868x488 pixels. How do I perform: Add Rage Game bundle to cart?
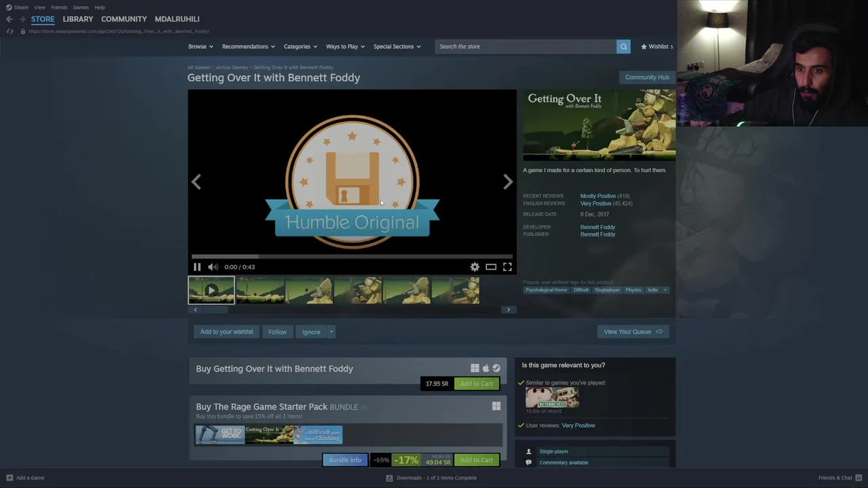point(477,460)
